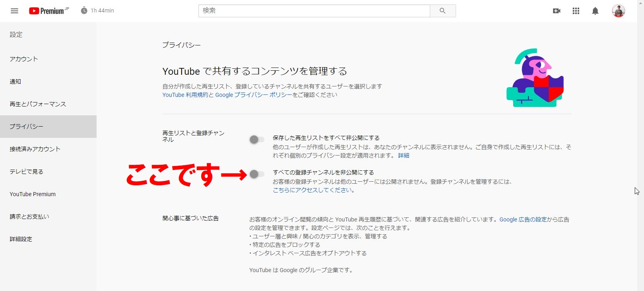Toggle すべての登録チャンネルを非公開にする switch
Viewport: 644px width, 291px height.
(x=257, y=174)
